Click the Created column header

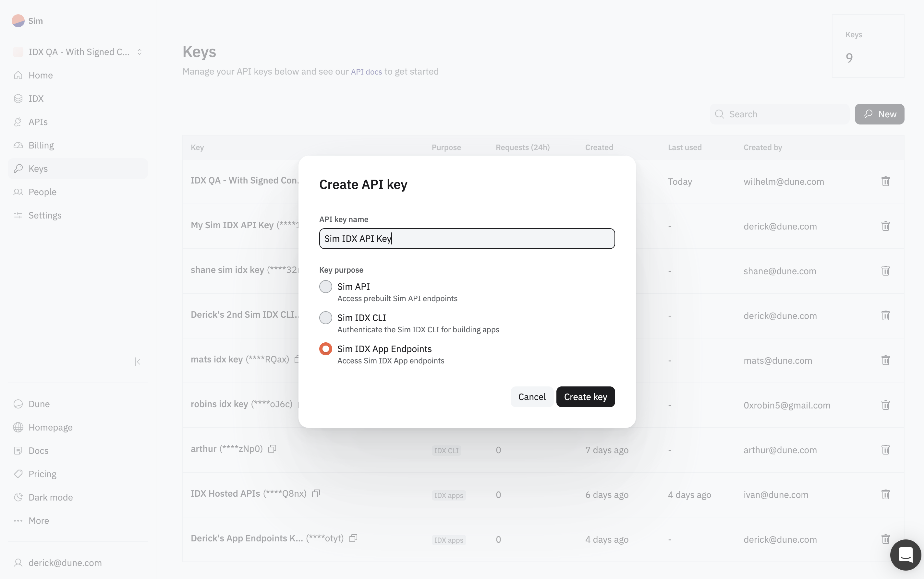tap(599, 148)
